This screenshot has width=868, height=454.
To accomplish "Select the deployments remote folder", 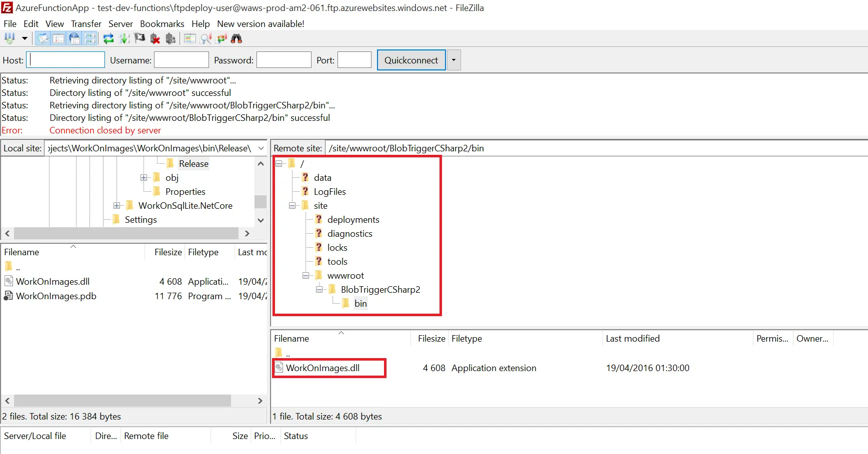I will point(353,220).
